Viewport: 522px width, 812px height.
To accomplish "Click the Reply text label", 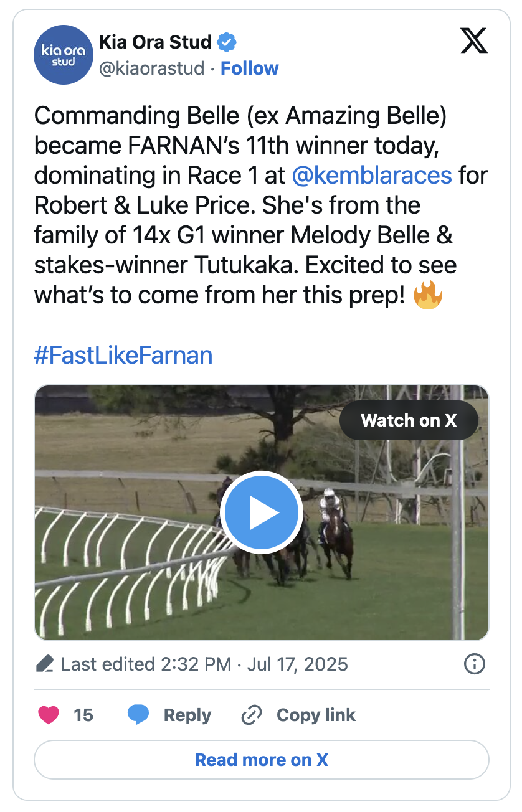I will [x=187, y=715].
